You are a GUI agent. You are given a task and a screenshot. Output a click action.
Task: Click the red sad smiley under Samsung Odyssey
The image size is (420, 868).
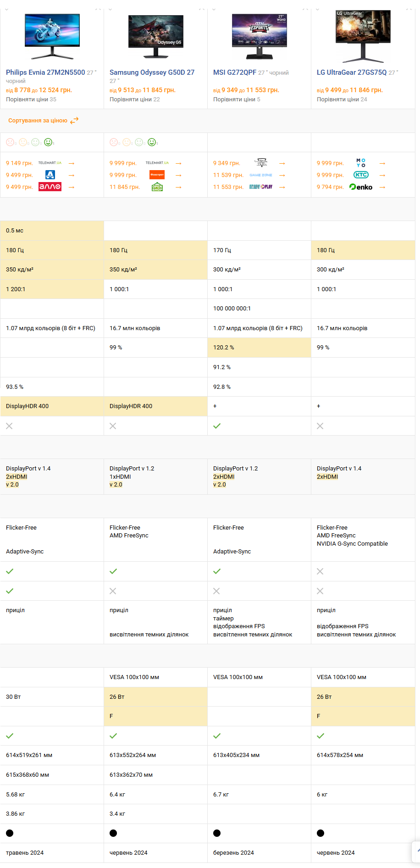click(113, 143)
